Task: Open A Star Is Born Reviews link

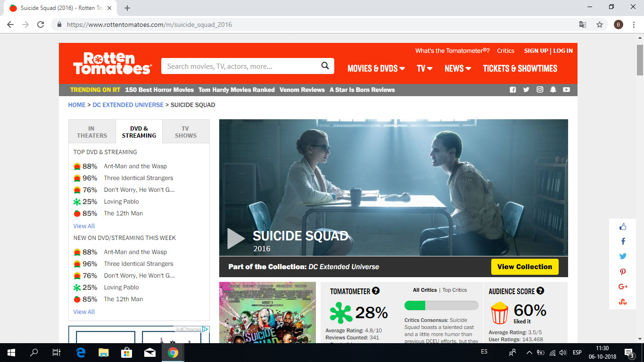Action: (362, 90)
